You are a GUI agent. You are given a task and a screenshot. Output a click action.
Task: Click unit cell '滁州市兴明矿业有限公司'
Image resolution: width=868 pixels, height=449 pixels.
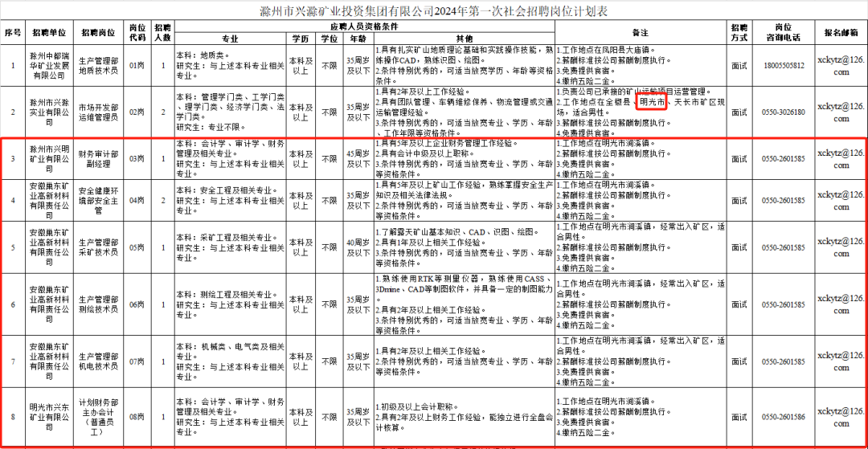[49, 159]
